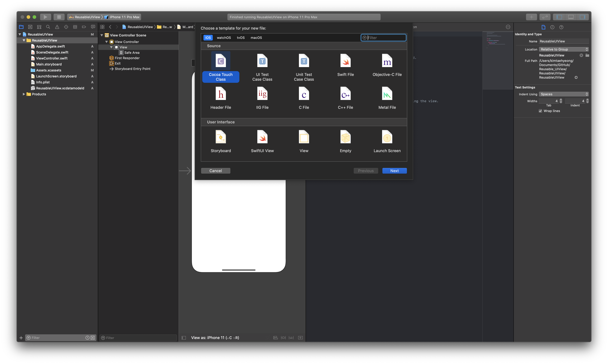Click the template Filter search field

click(x=386, y=38)
